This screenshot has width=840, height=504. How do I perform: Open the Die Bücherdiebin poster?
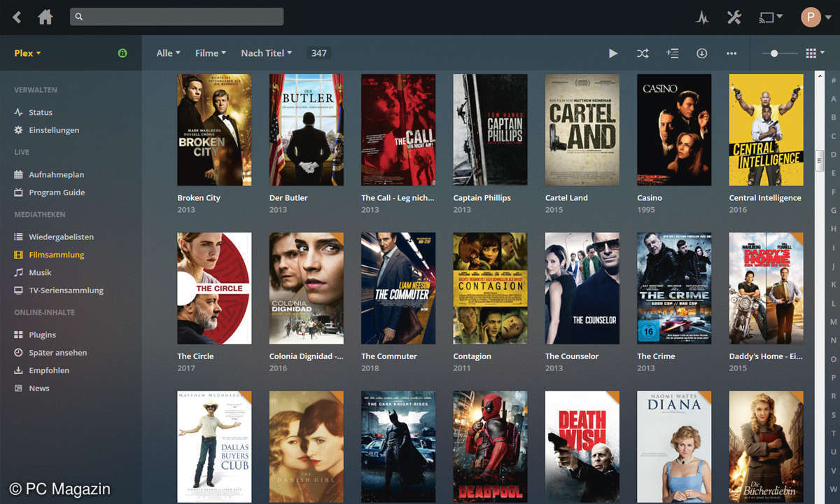tap(766, 447)
